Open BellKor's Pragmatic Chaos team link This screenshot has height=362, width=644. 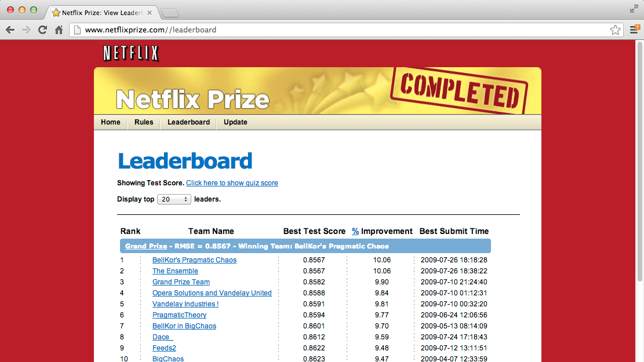(194, 260)
